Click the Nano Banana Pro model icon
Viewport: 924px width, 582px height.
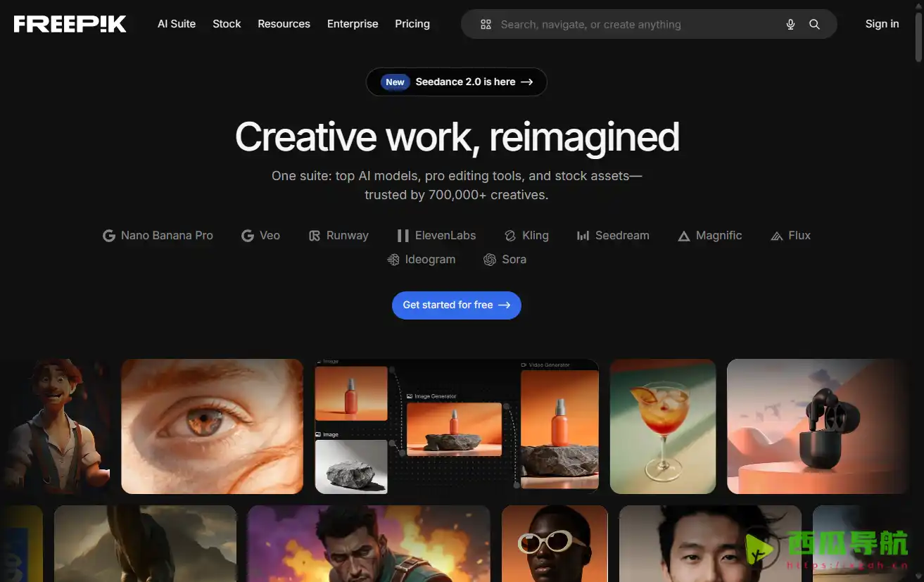[109, 235]
